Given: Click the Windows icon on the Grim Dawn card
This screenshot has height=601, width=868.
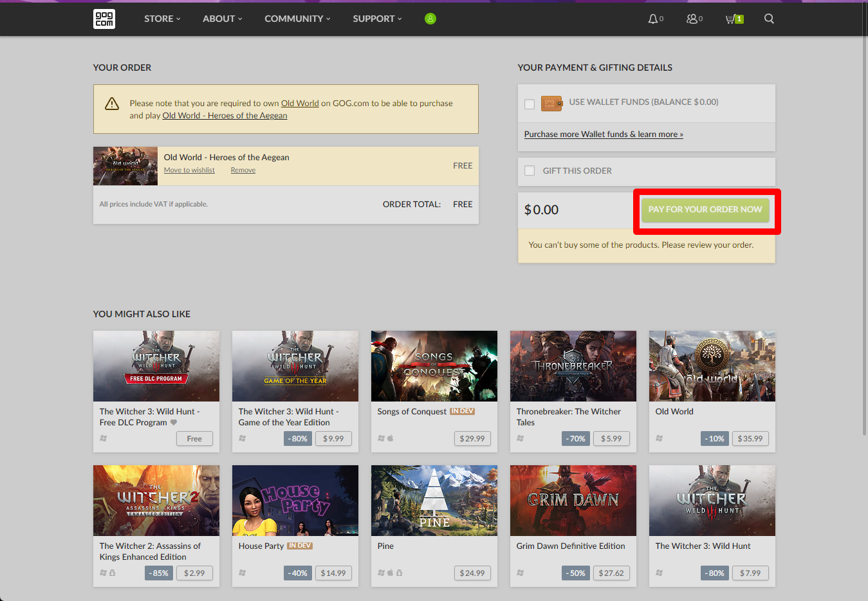Looking at the screenshot, I should (520, 573).
